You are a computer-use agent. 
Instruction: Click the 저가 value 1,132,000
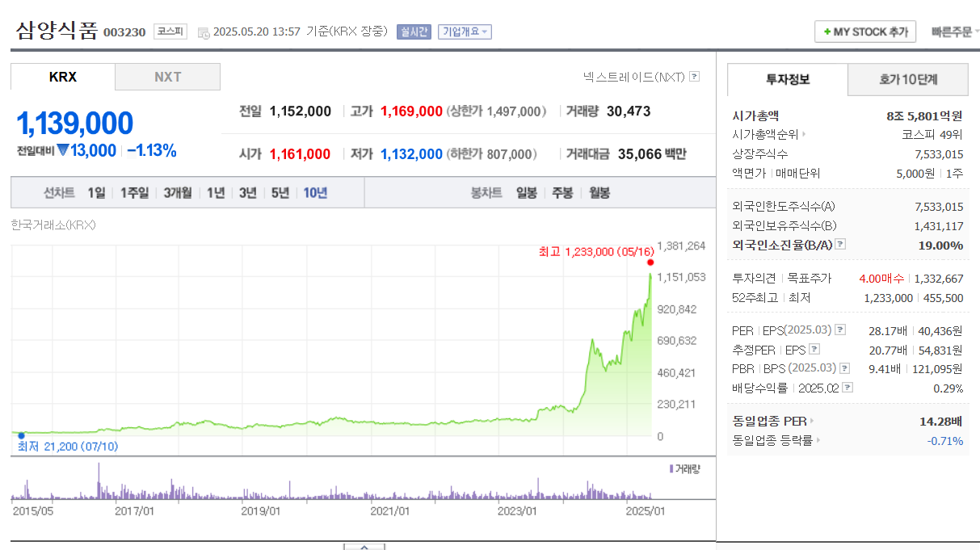[411, 154]
